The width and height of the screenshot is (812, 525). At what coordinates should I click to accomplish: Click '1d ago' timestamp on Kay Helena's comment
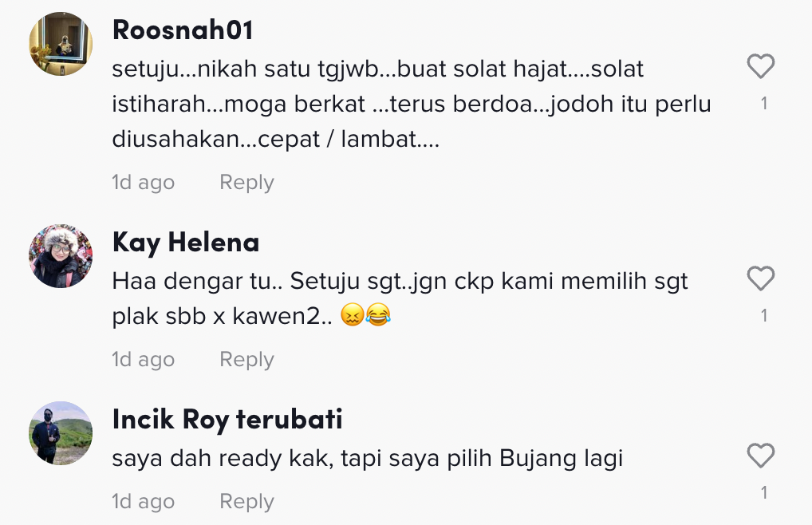(144, 360)
